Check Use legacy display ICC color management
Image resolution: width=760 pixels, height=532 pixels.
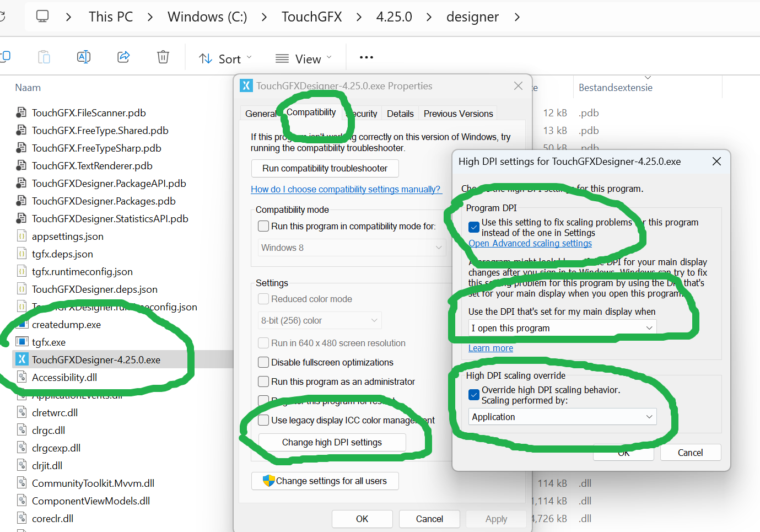click(x=263, y=420)
